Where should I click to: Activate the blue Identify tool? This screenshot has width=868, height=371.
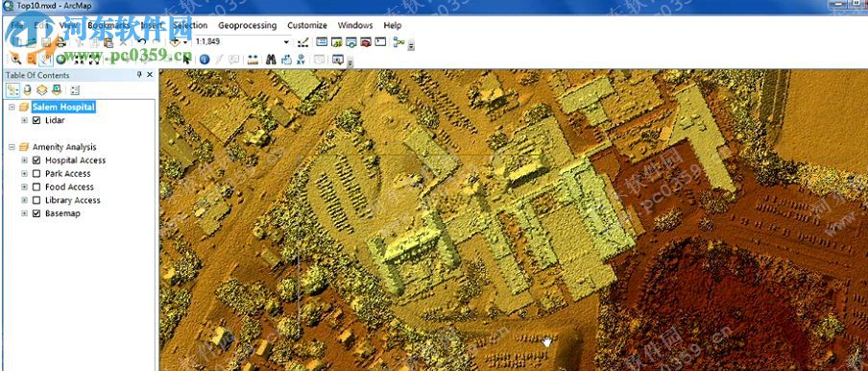[x=205, y=60]
